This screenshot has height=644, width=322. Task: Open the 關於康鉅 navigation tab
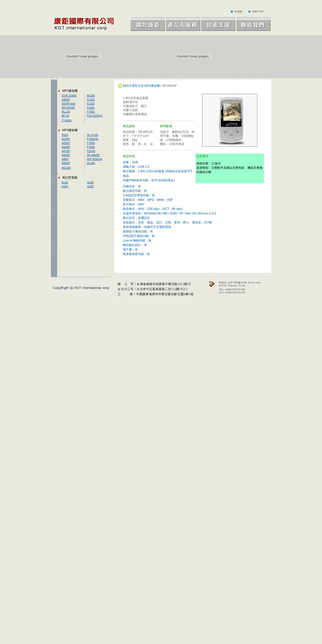[147, 24]
